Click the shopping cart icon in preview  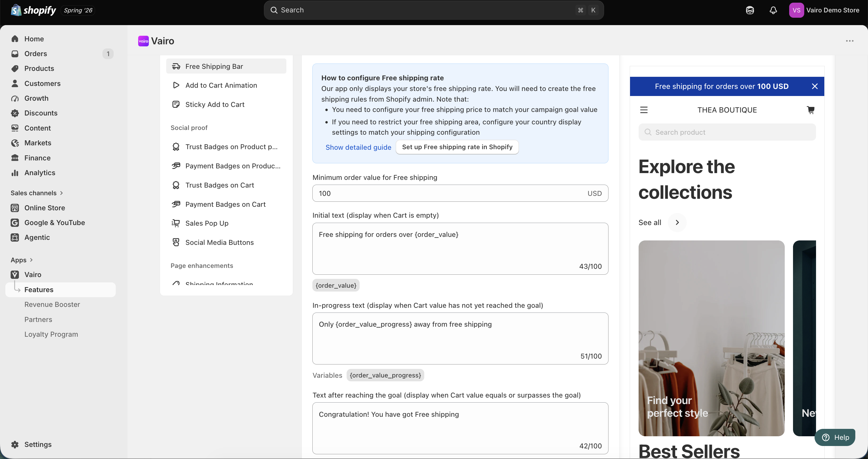[811, 110]
